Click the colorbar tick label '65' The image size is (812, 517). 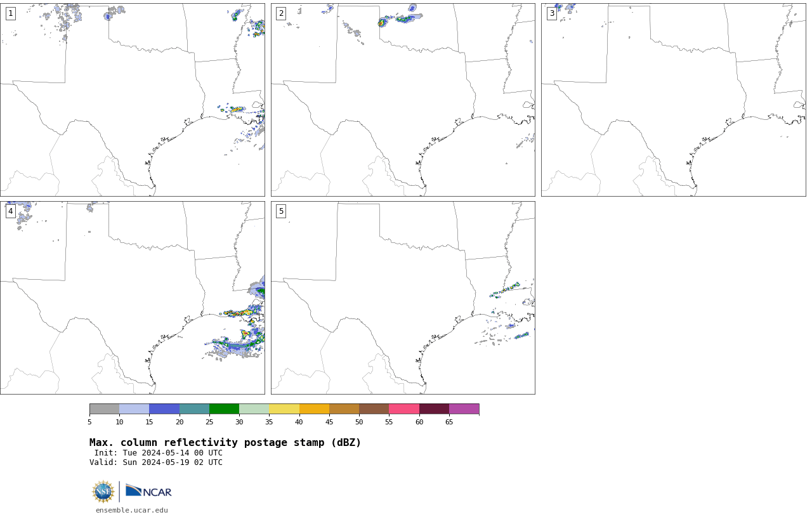(x=449, y=422)
